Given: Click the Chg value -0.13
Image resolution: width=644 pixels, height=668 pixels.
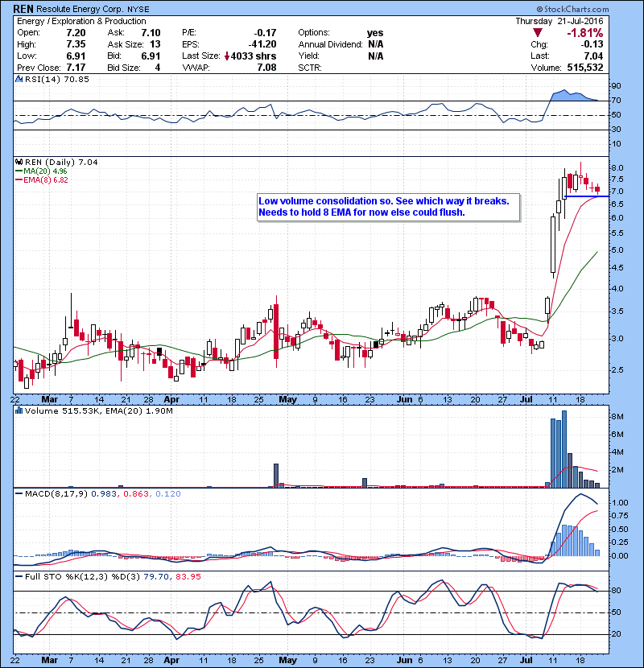Looking at the screenshot, I should click(x=592, y=44).
